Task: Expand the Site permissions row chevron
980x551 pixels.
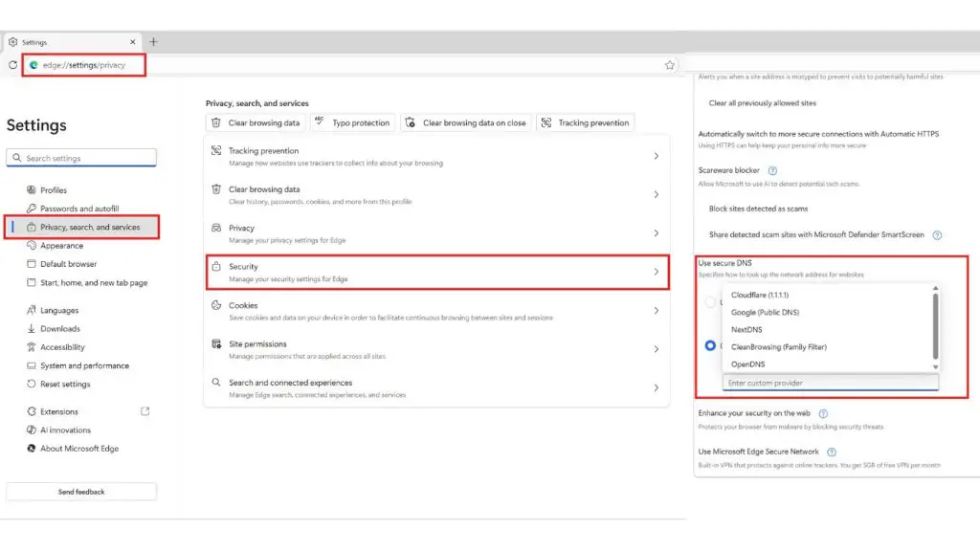Action: (x=657, y=349)
